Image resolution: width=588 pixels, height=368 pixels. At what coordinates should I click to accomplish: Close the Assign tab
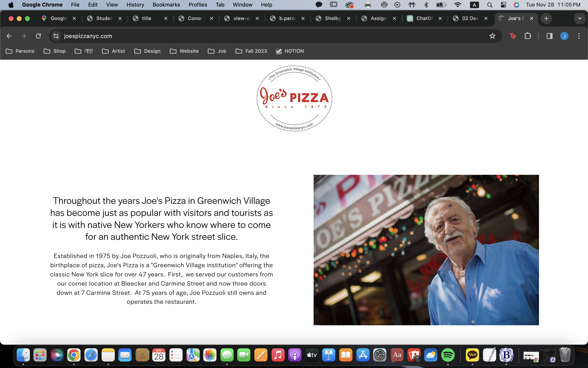coord(394,18)
